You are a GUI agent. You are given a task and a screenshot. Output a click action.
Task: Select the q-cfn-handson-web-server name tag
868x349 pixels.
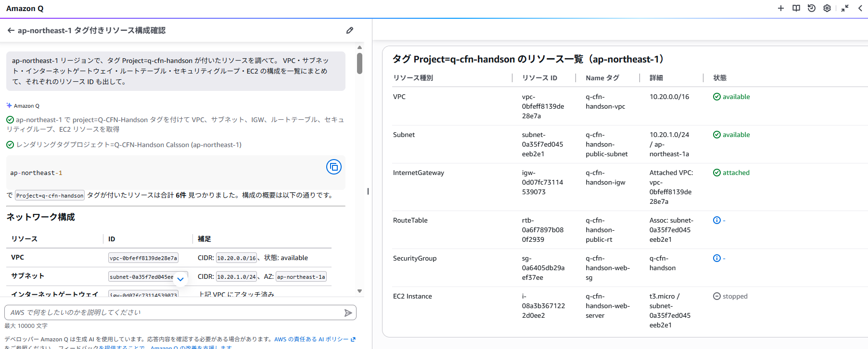(x=608, y=306)
